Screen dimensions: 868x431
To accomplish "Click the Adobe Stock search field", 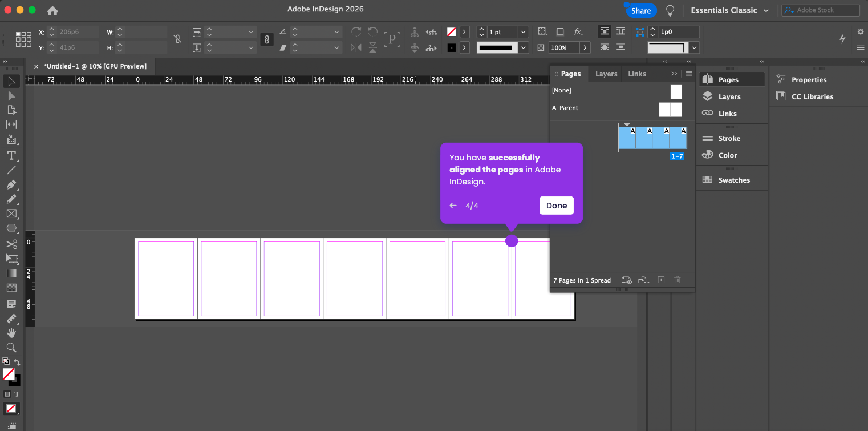I will [821, 10].
